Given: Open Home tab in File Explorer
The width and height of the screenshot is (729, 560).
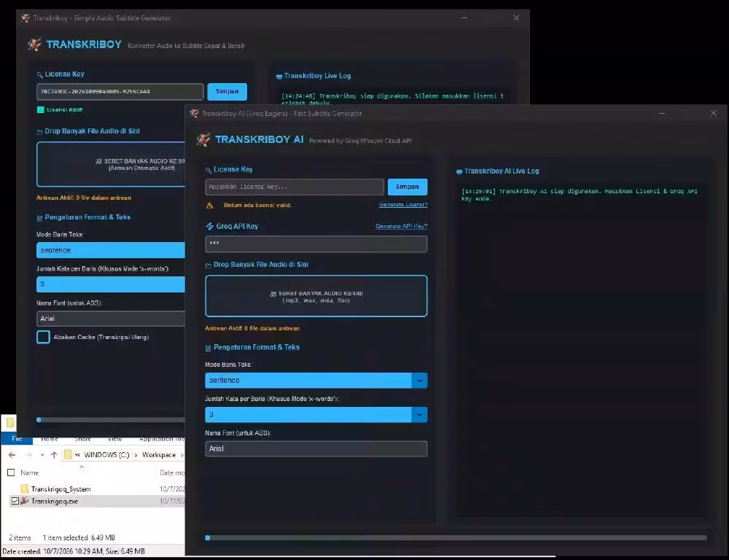Looking at the screenshot, I should [50, 439].
